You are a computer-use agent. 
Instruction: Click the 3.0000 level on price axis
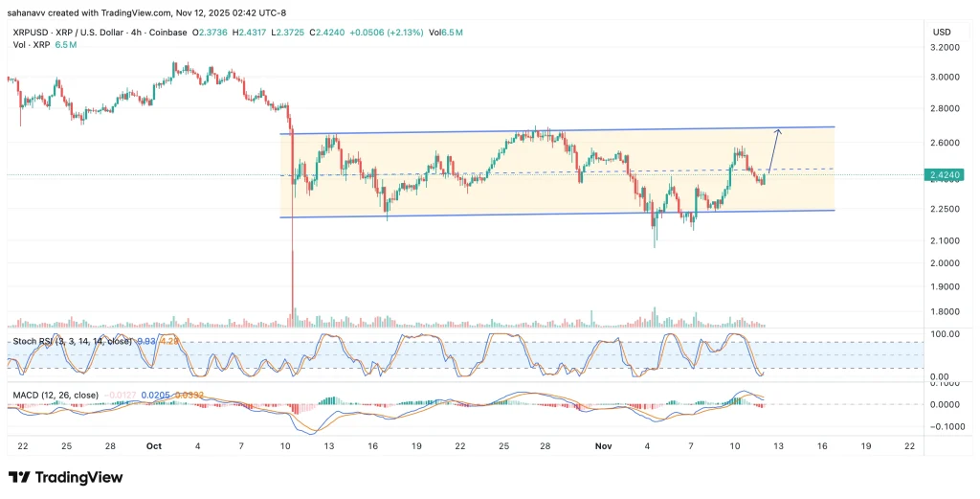[944, 78]
